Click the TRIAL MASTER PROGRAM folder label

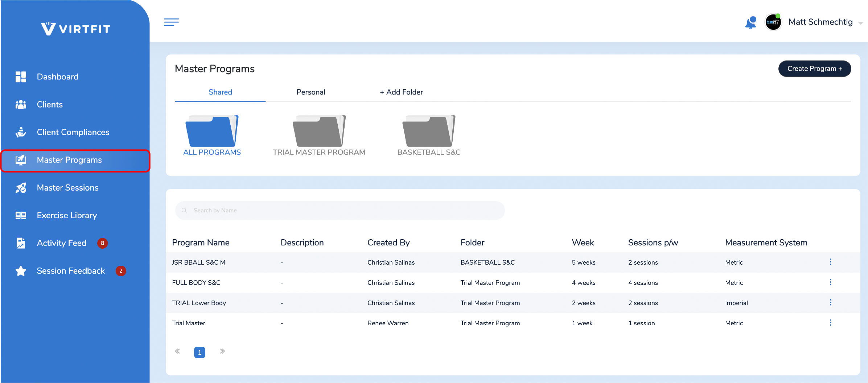[x=319, y=152]
